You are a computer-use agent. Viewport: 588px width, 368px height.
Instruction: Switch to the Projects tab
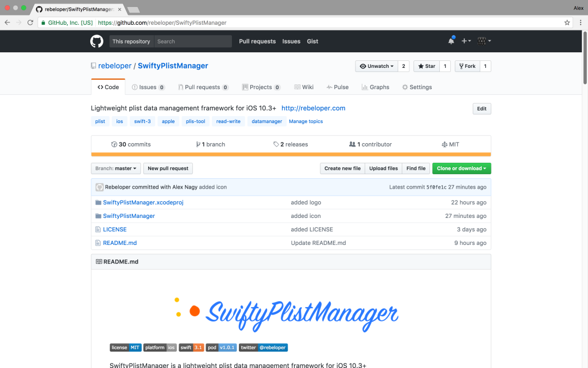pyautogui.click(x=261, y=87)
